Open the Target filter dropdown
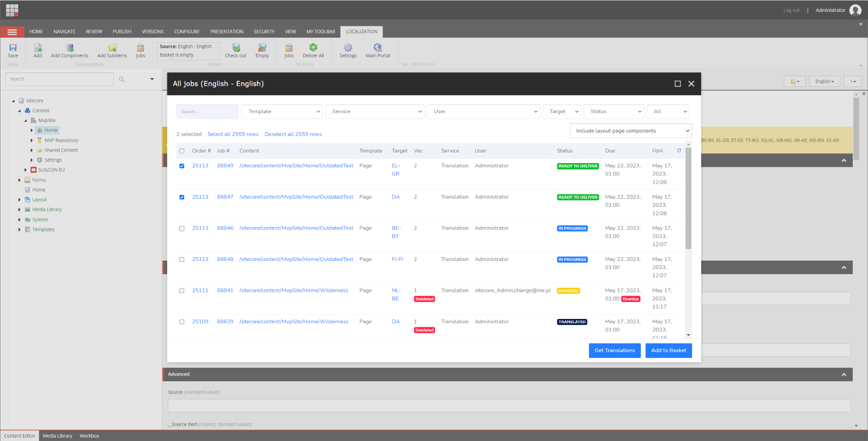868x441 pixels. 562,111
